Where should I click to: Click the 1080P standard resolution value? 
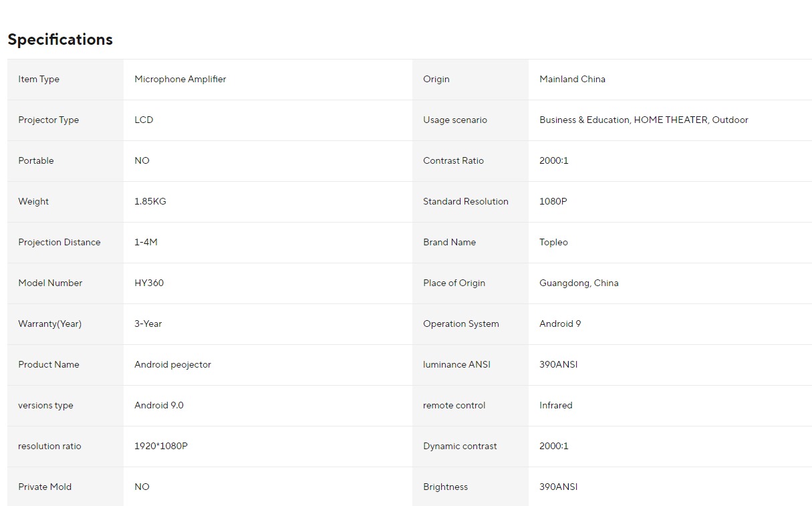pyautogui.click(x=553, y=201)
